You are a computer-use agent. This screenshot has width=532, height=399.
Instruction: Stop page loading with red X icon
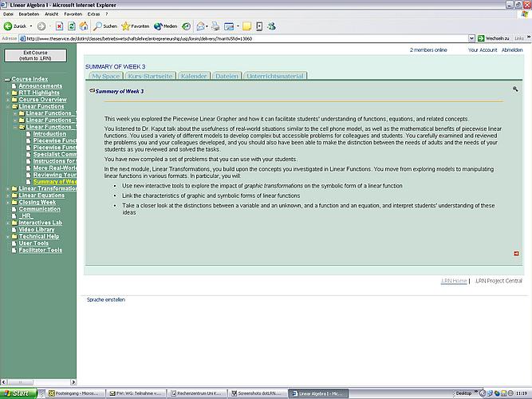(59, 26)
